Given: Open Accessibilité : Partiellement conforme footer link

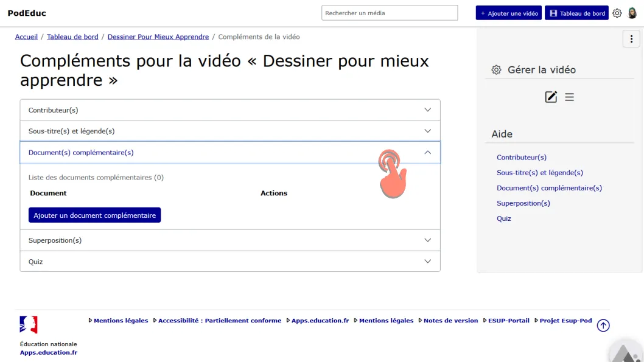Looking at the screenshot, I should pos(220,321).
